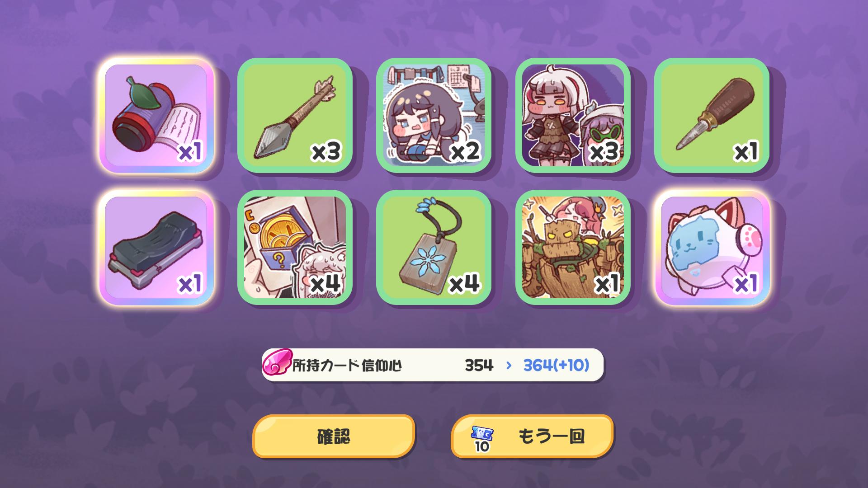Image resolution: width=868 pixels, height=488 pixels.
Task: Click the 354 previous faith value
Action: tap(479, 365)
